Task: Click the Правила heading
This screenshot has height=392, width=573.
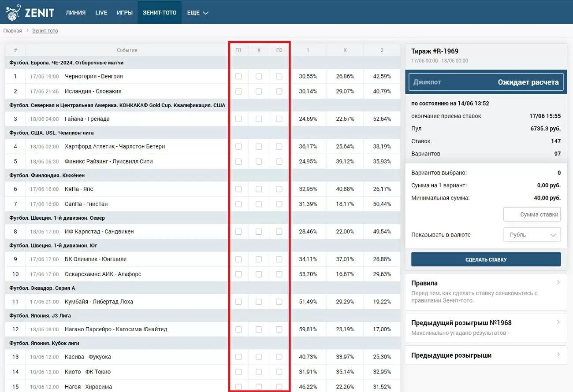Action: (x=424, y=283)
